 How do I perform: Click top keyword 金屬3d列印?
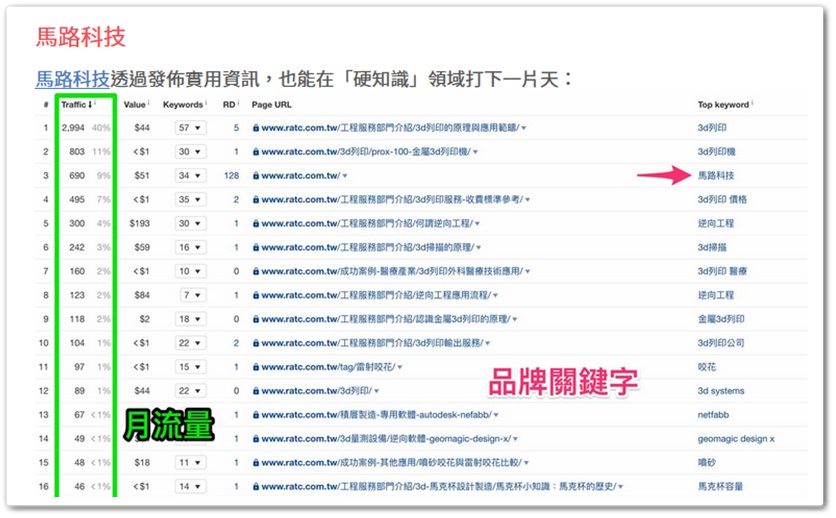coord(721,320)
